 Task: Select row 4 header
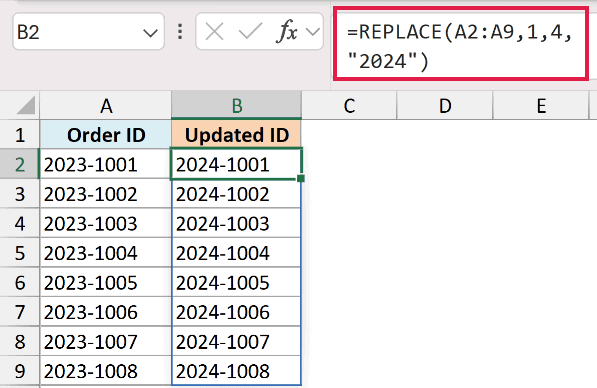pyautogui.click(x=20, y=223)
